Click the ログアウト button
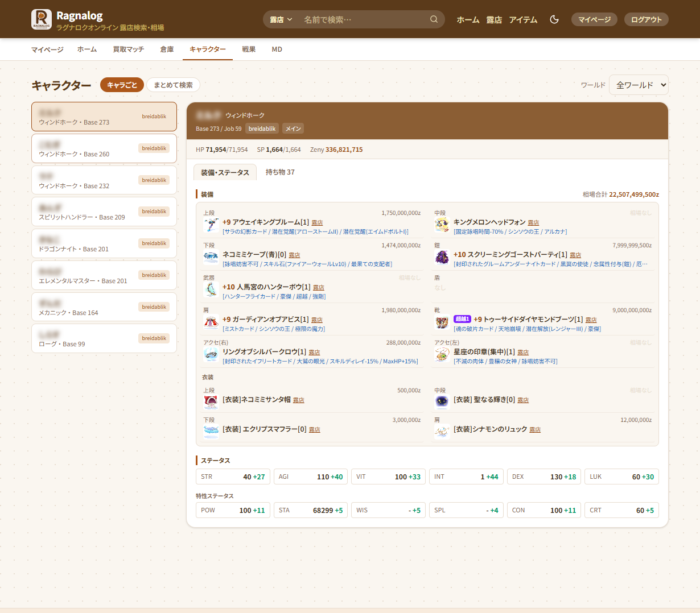The width and height of the screenshot is (700, 613). click(647, 19)
